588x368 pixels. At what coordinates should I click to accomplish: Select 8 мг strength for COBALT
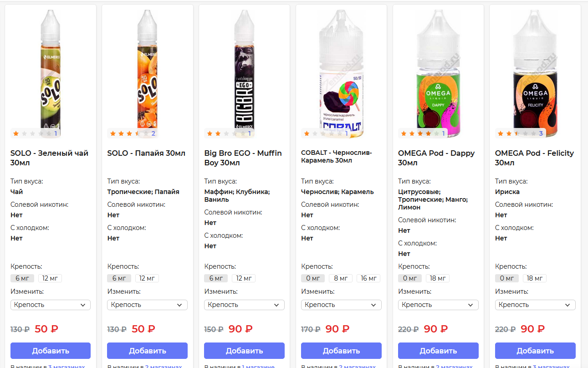[x=341, y=278]
